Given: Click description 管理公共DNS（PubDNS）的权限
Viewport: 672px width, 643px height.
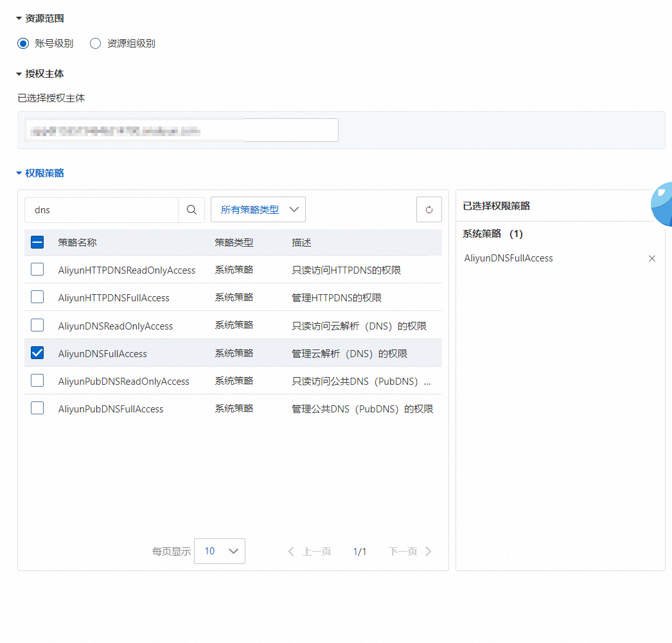Looking at the screenshot, I should click(x=362, y=409).
